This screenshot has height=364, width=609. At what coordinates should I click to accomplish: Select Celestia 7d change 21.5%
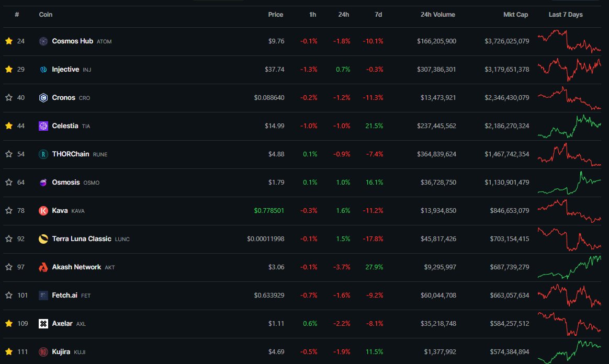375,126
